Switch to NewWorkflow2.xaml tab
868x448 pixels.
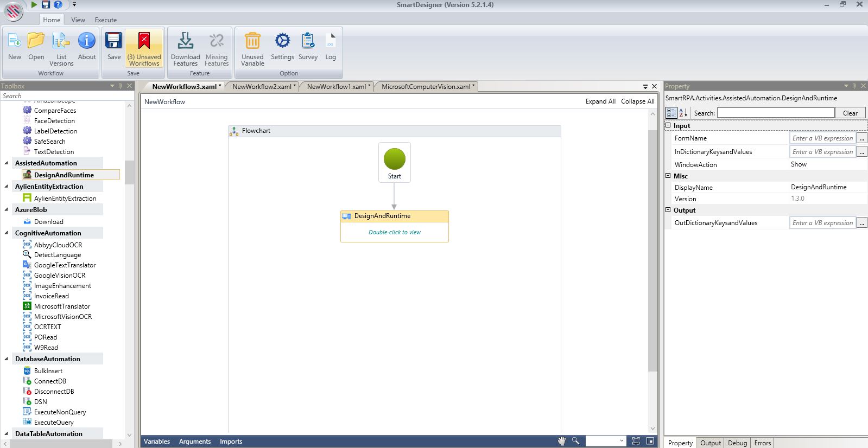(263, 87)
